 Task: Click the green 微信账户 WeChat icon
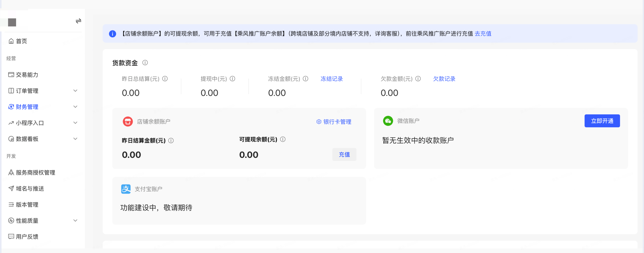(388, 121)
